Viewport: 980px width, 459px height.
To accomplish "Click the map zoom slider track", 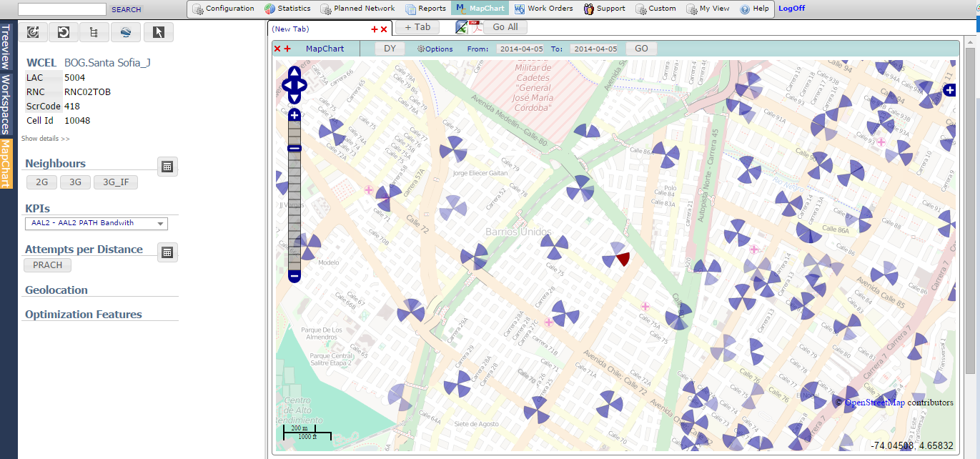I will click(x=295, y=207).
